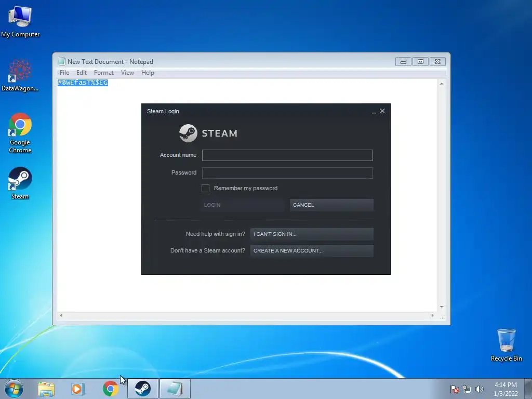Open network status tray icon
Image resolution: width=532 pixels, height=399 pixels.
(467, 389)
